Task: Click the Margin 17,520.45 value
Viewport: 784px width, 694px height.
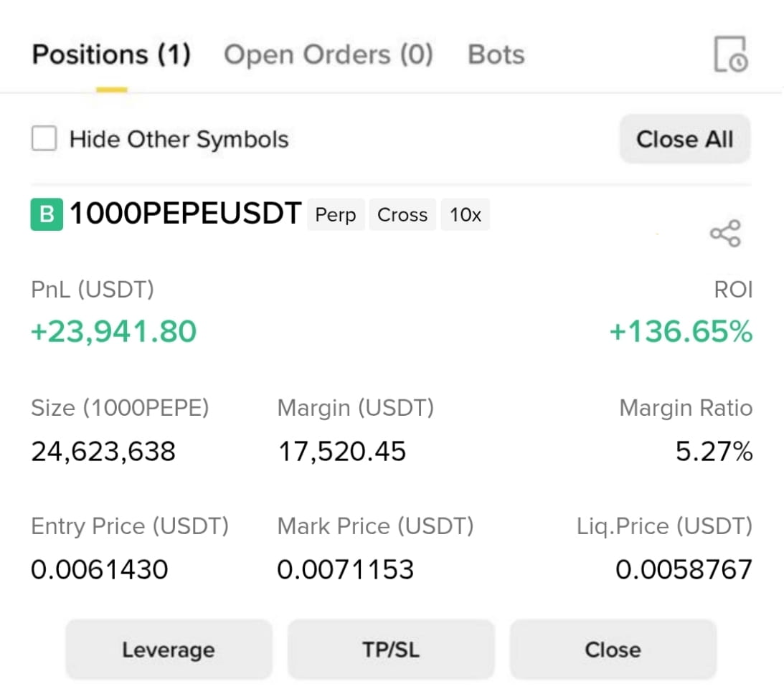Action: pyautogui.click(x=342, y=451)
